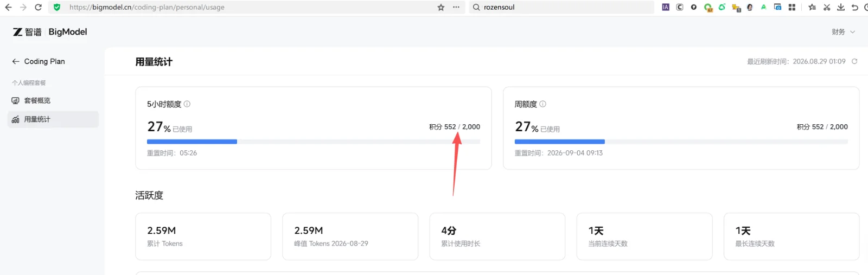The width and height of the screenshot is (868, 275).
Task: Click the 5小时额度 usage progress bar
Action: click(x=314, y=142)
